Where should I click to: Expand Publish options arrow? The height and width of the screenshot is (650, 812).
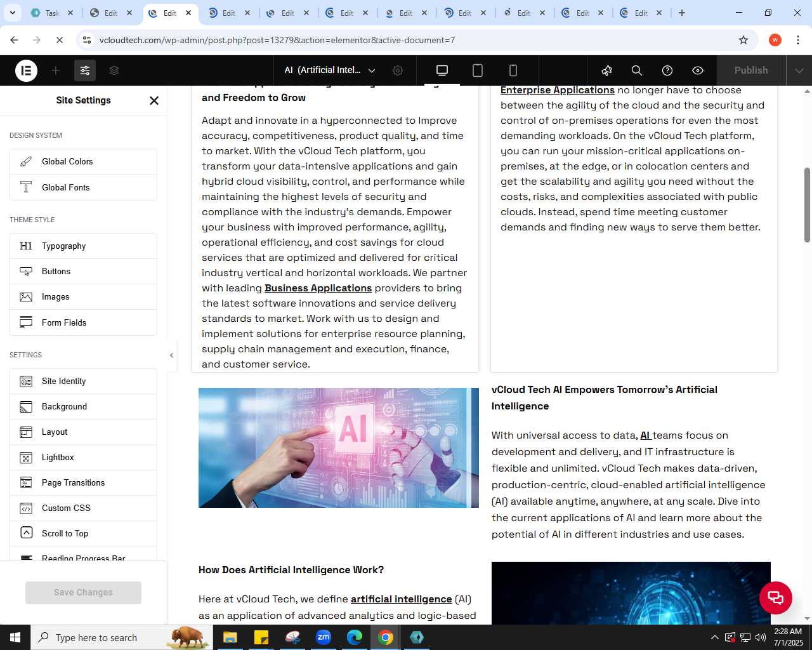799,70
